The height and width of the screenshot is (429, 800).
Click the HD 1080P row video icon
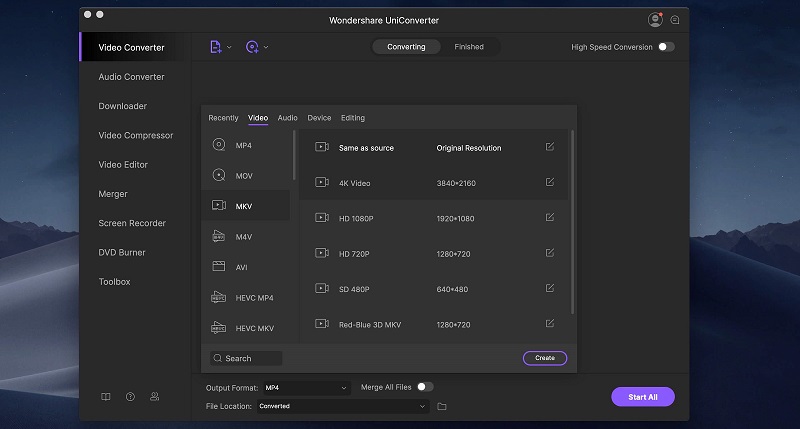point(322,217)
